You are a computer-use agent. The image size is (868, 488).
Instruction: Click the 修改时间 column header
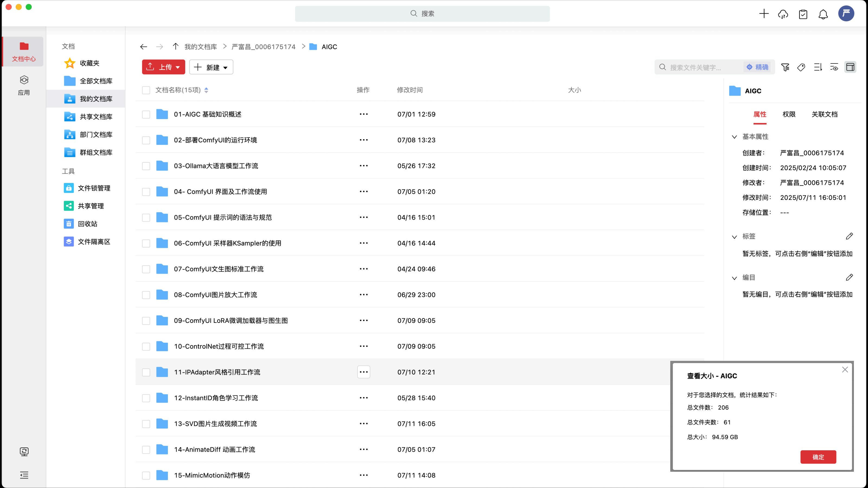pyautogui.click(x=409, y=90)
